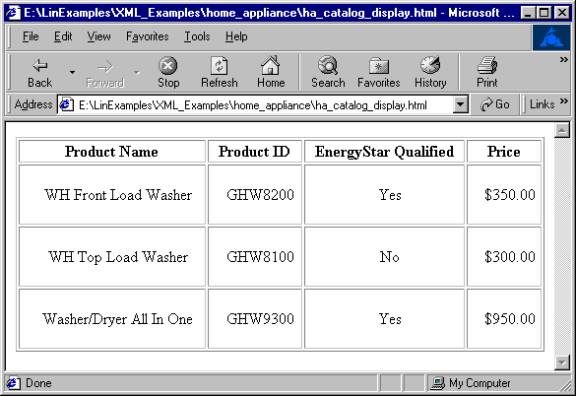Click the $350.00 price cell
This screenshot has height=396, width=576.
click(504, 195)
